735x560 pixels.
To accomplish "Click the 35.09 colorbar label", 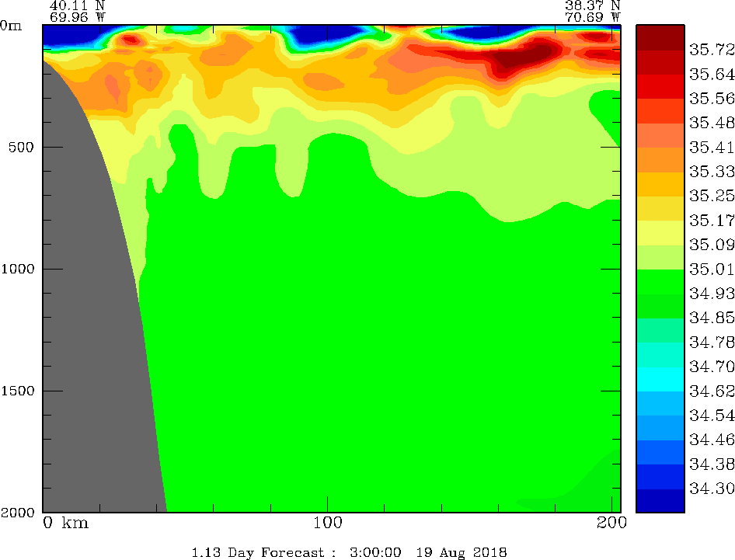I will pyautogui.click(x=712, y=245).
